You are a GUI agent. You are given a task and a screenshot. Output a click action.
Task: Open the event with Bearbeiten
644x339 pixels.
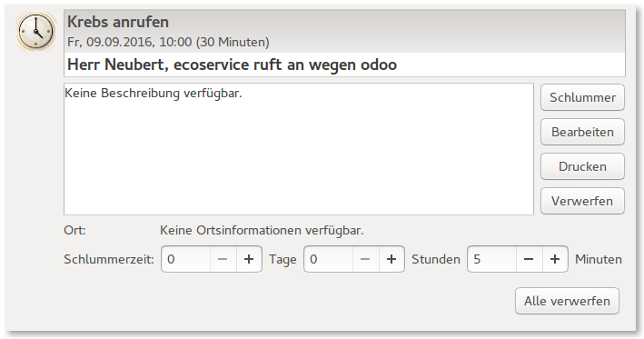[x=582, y=132]
